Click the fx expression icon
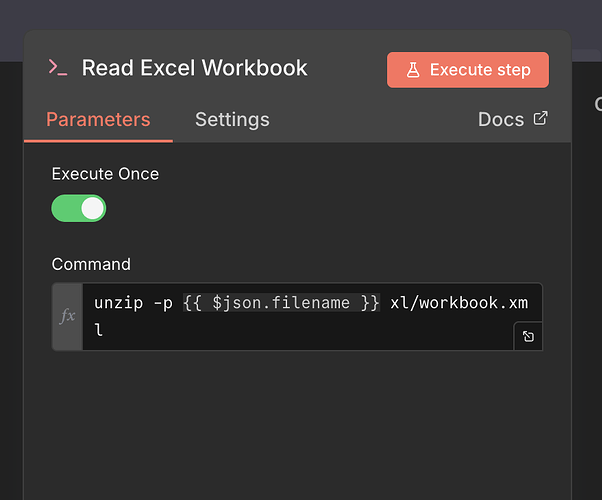Image resolution: width=602 pixels, height=500 pixels. pyautogui.click(x=68, y=316)
